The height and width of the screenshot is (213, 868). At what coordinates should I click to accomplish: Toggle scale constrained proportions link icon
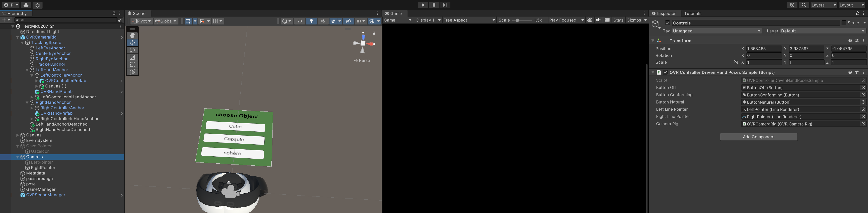[x=736, y=63]
